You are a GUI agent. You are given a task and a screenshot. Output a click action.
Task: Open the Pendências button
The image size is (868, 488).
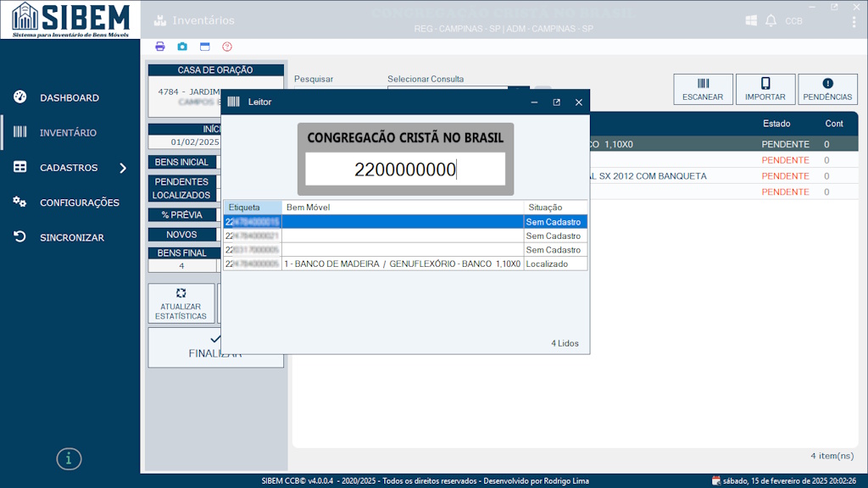[x=827, y=89]
